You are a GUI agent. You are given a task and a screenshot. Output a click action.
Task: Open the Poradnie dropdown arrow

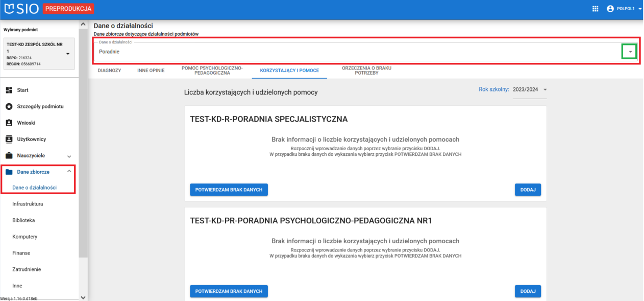coord(629,51)
